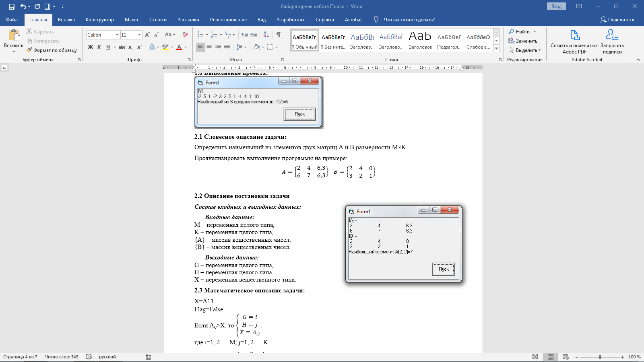This screenshot has height=362, width=644.
Task: Open the font size 11 dropdown
Action: pos(139,35)
